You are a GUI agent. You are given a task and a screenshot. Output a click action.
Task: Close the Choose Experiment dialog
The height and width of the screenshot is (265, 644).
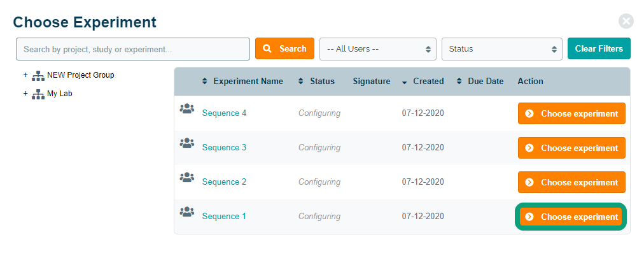click(x=626, y=21)
